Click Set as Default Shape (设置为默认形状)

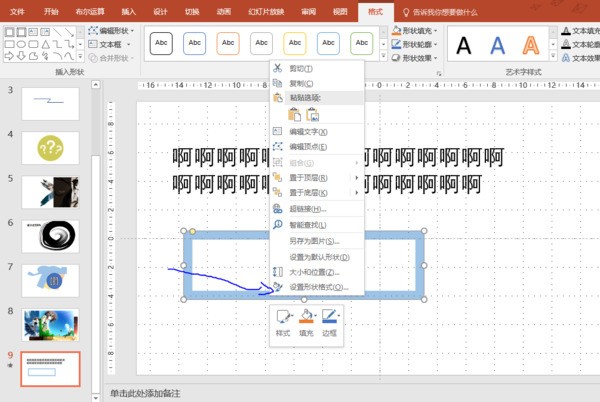(320, 256)
